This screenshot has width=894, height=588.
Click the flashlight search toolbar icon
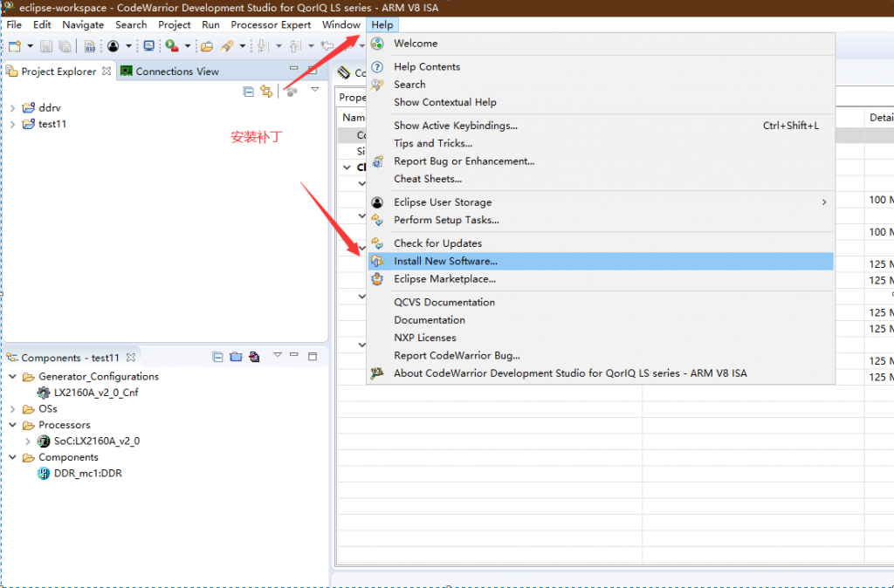coord(228,46)
